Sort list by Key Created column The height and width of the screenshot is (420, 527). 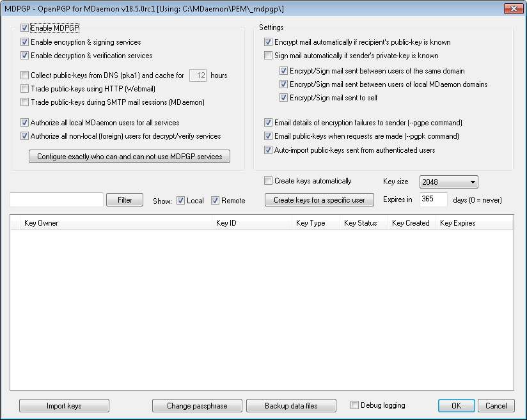point(412,223)
